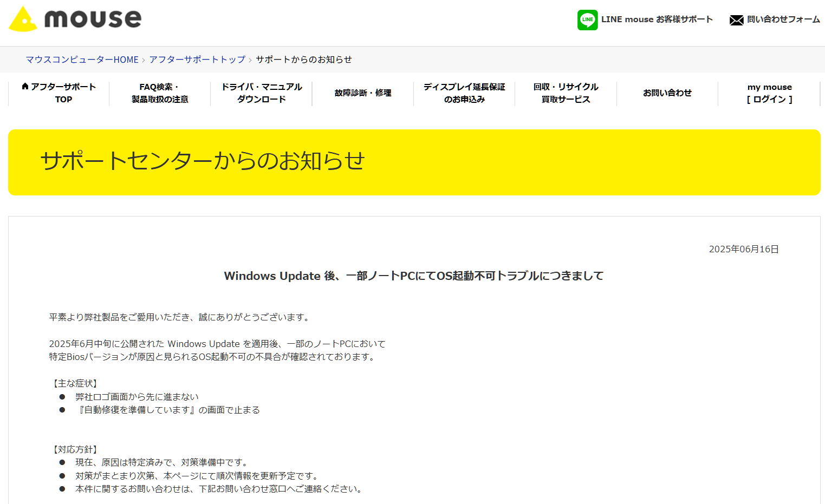Select サポートからのお知らせ in breadcrumb
Screen dimensions: 825x504
pos(303,60)
